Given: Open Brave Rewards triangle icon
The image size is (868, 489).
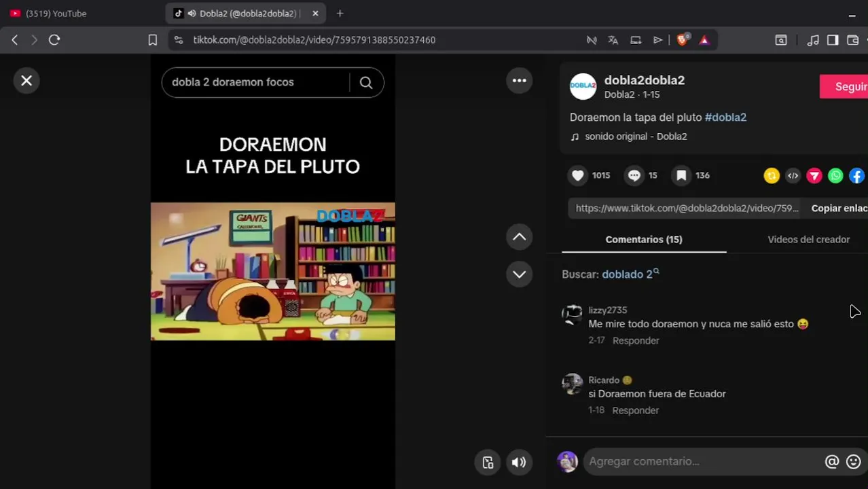Looking at the screenshot, I should tap(704, 40).
